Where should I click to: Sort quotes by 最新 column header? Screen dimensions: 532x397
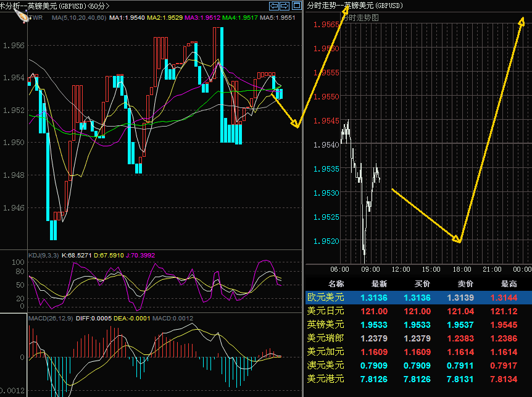(379, 284)
